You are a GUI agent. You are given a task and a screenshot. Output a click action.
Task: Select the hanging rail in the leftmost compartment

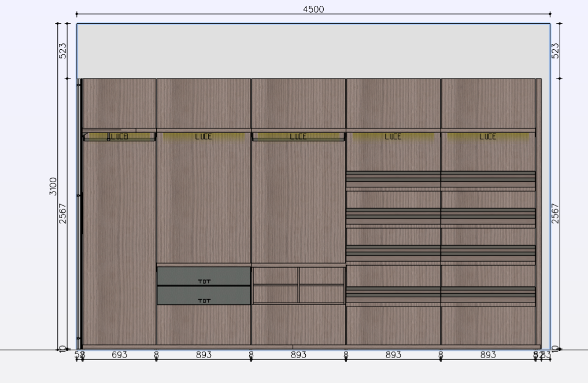[119, 140]
